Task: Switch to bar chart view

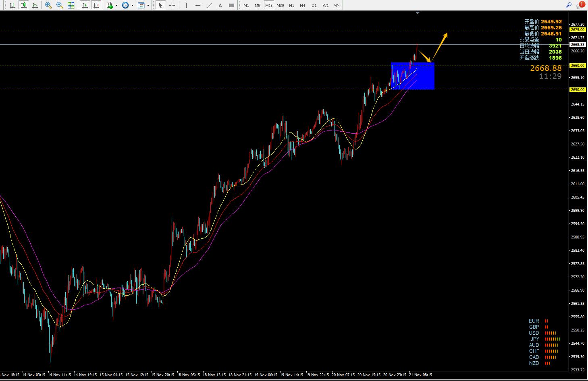Action: (12, 5)
